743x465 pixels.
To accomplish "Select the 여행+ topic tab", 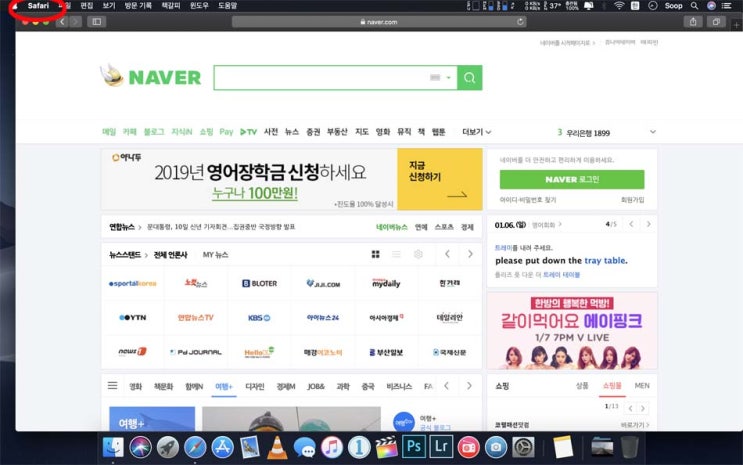I will click(224, 386).
